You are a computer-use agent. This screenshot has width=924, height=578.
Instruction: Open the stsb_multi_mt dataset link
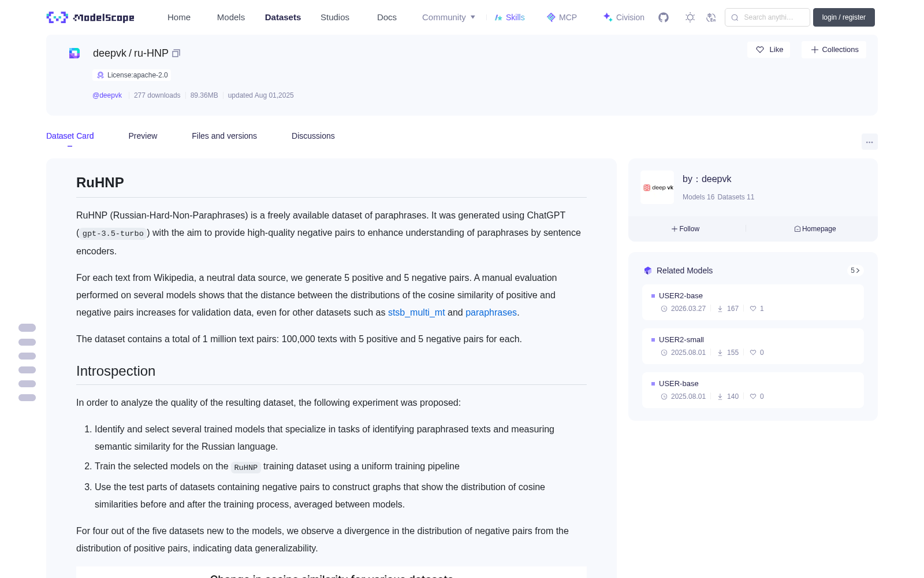pos(416,312)
